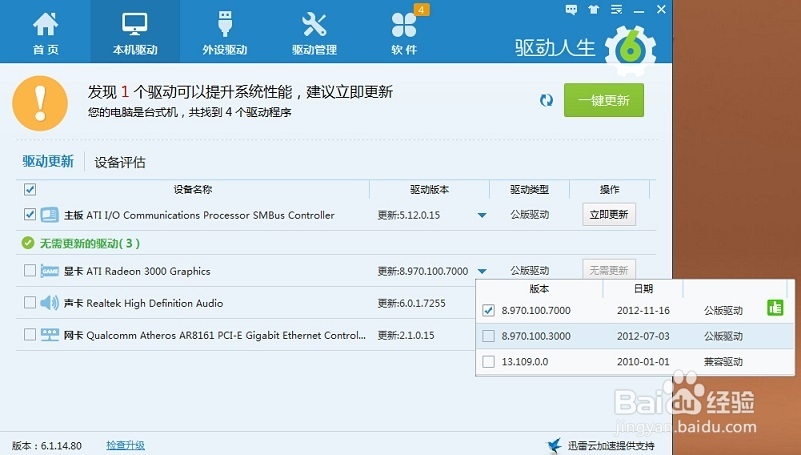Click date 2012-11-16 in version list
The image size is (801, 455).
(x=643, y=310)
